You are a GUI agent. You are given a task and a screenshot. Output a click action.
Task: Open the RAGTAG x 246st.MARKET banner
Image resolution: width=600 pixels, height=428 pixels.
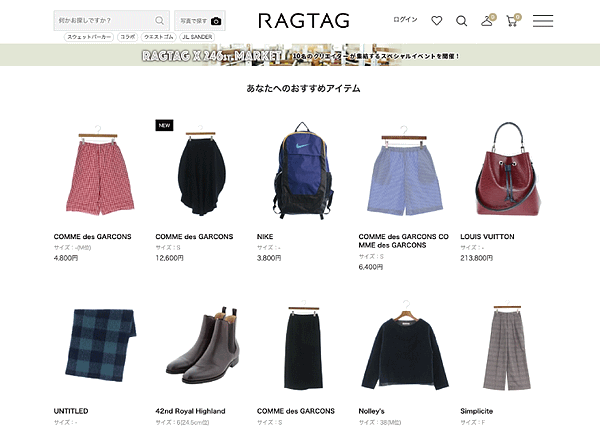coord(300,55)
